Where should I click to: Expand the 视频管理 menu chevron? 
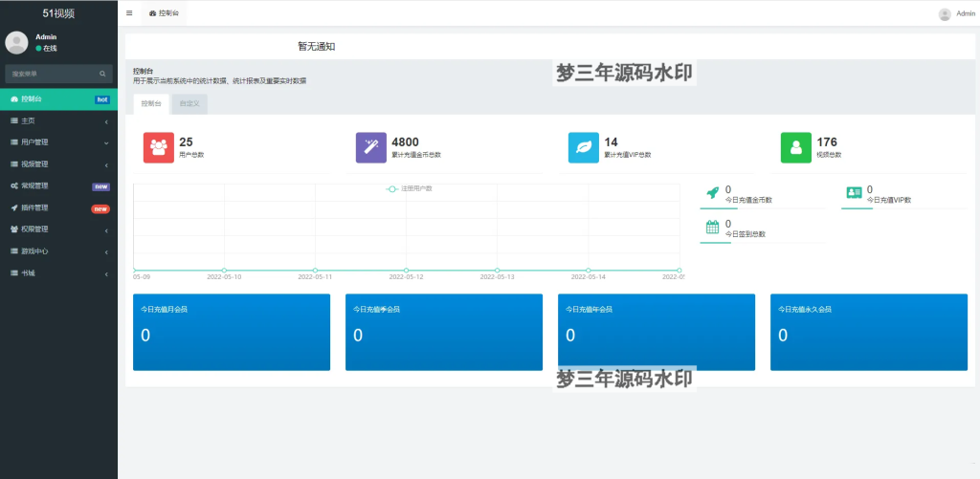[x=107, y=164]
